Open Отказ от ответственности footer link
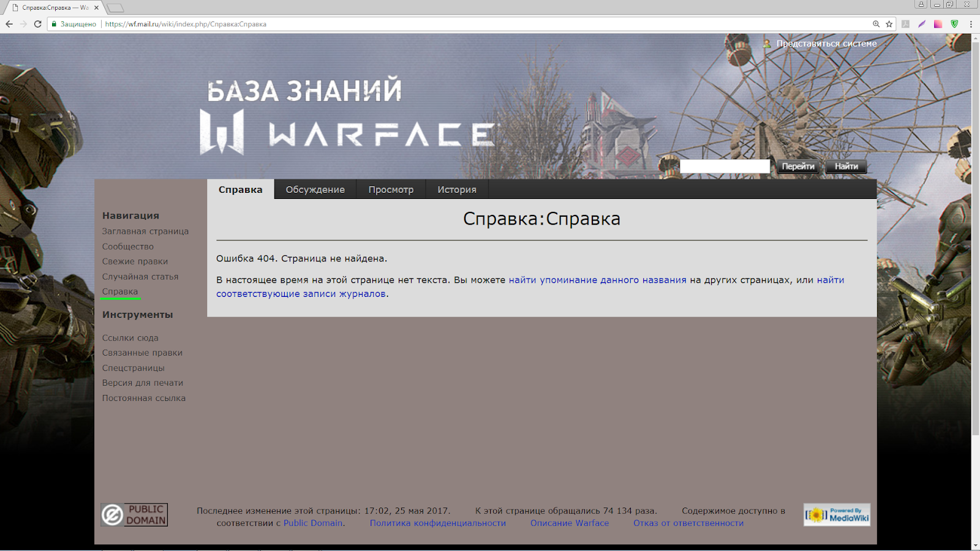Screen dimensions: 980x551 pyautogui.click(x=688, y=523)
